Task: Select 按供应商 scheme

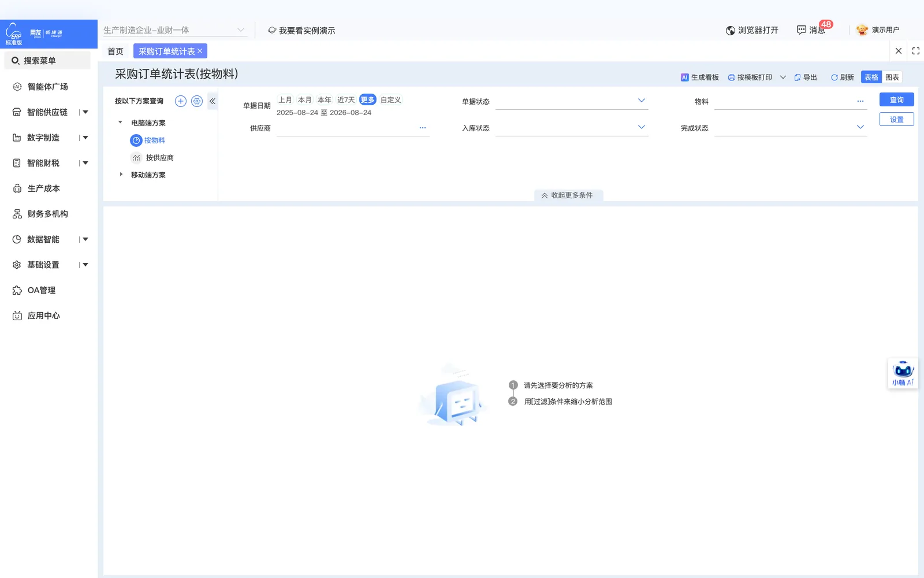Action: point(153,158)
